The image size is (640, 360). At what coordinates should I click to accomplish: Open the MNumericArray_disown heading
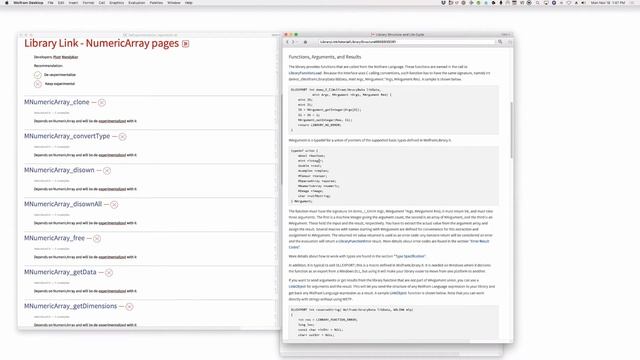tap(59, 170)
